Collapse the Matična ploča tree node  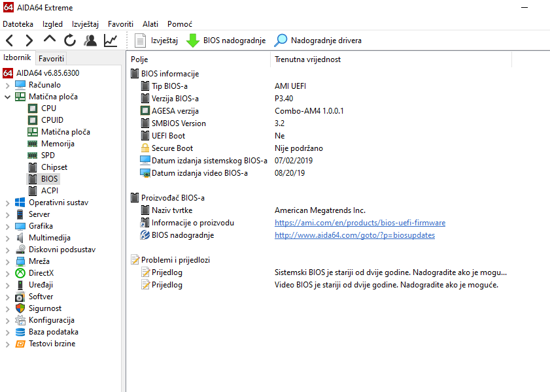(x=7, y=97)
